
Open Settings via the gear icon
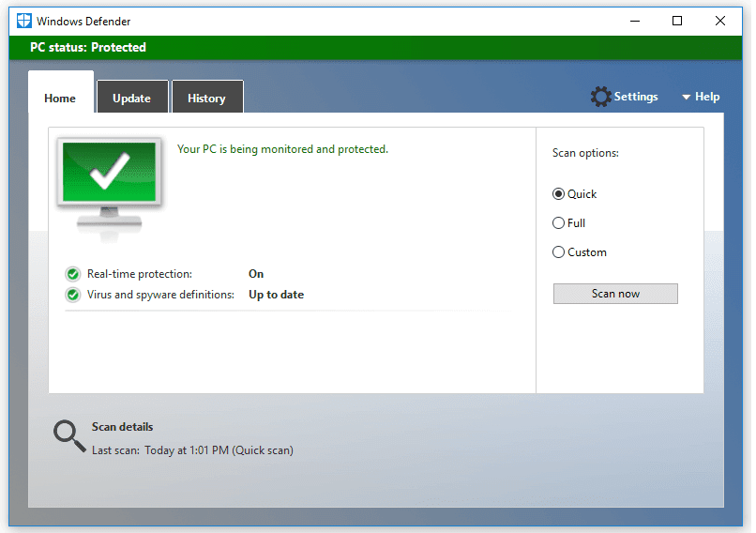tap(600, 97)
